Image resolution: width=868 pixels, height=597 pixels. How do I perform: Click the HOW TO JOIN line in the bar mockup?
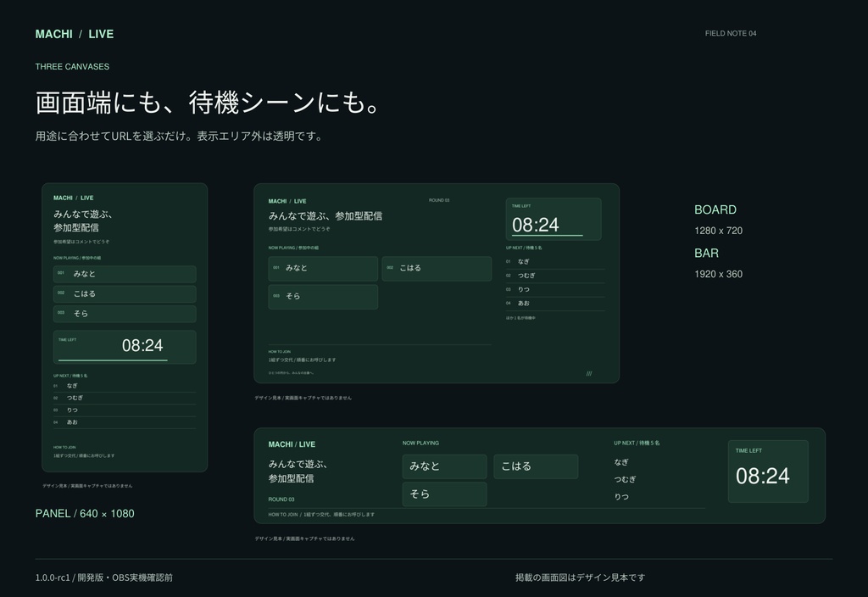tap(321, 515)
